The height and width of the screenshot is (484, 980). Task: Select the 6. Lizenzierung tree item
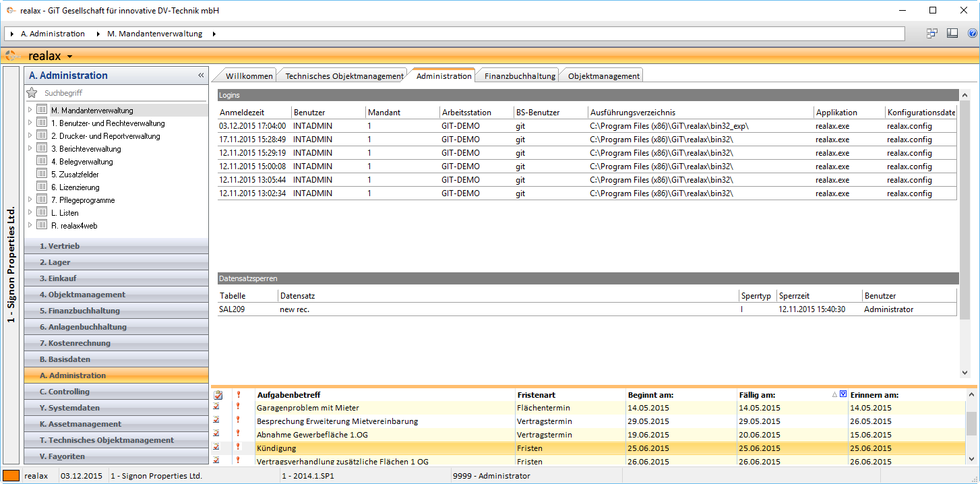[75, 187]
